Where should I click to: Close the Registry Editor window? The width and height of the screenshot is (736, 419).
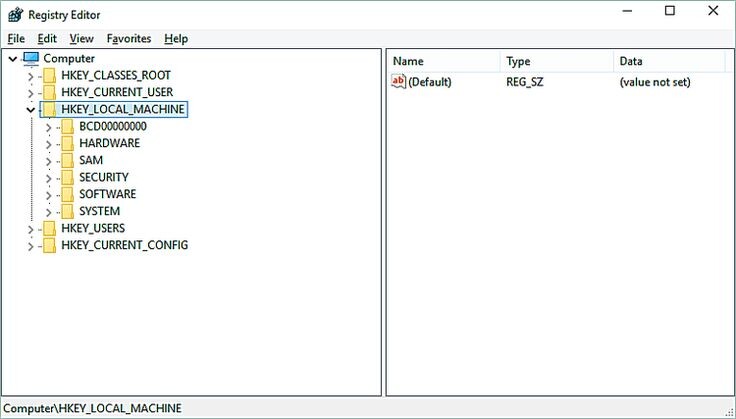pyautogui.click(x=713, y=11)
